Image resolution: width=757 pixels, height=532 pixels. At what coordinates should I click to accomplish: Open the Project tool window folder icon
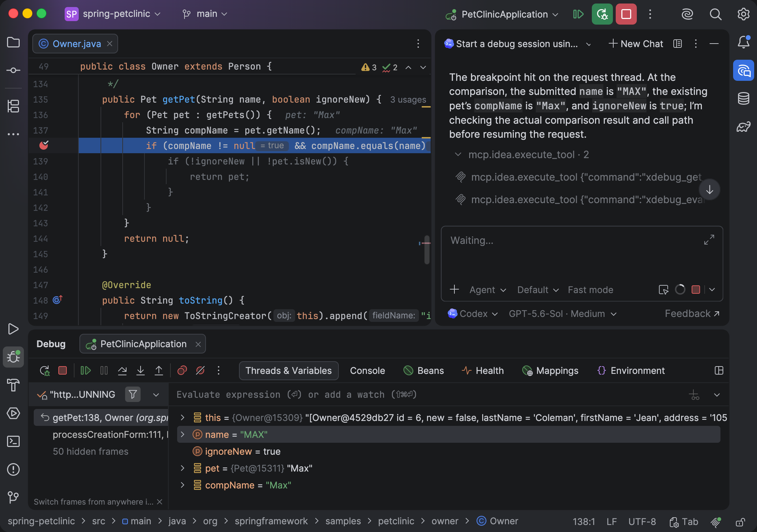pos(13,43)
